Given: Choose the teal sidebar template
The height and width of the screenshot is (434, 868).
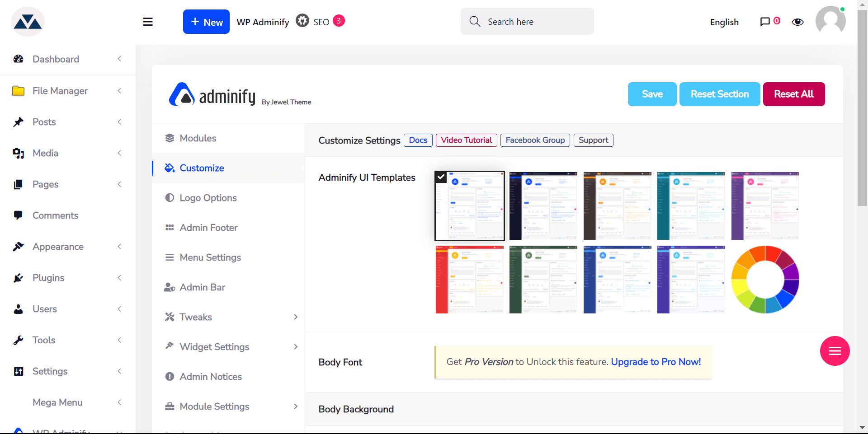Looking at the screenshot, I should [x=691, y=206].
